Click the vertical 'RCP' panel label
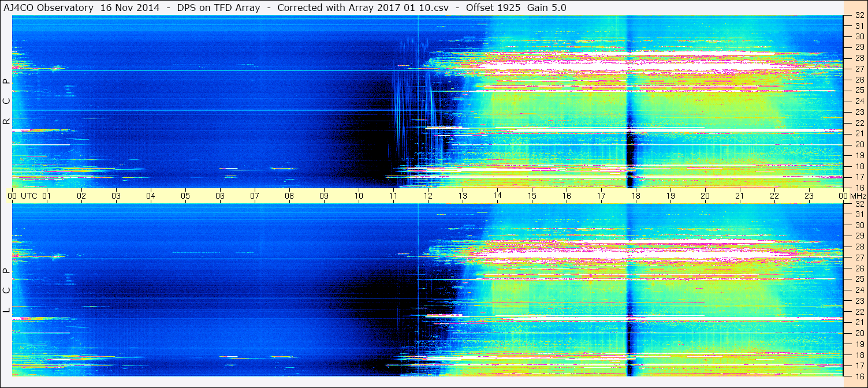This screenshot has width=868, height=388. point(6,101)
